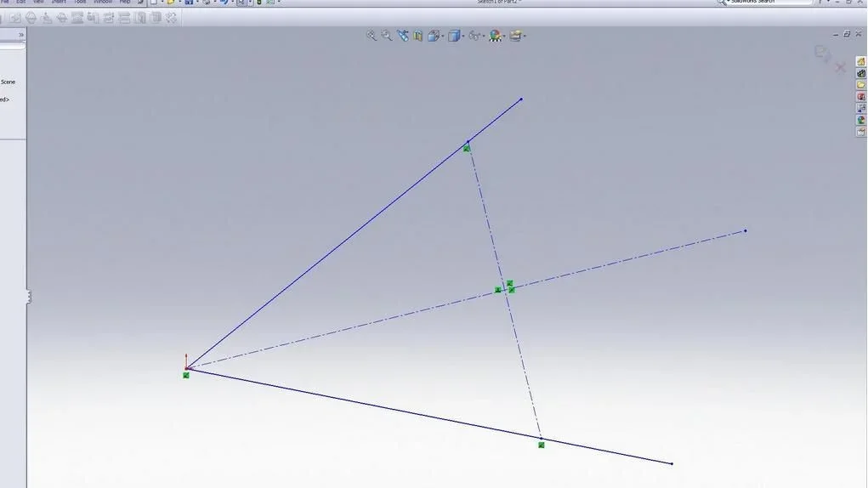Expand the Display Style dropdown arrow
Screen dimensions: 868x488
(x=462, y=37)
